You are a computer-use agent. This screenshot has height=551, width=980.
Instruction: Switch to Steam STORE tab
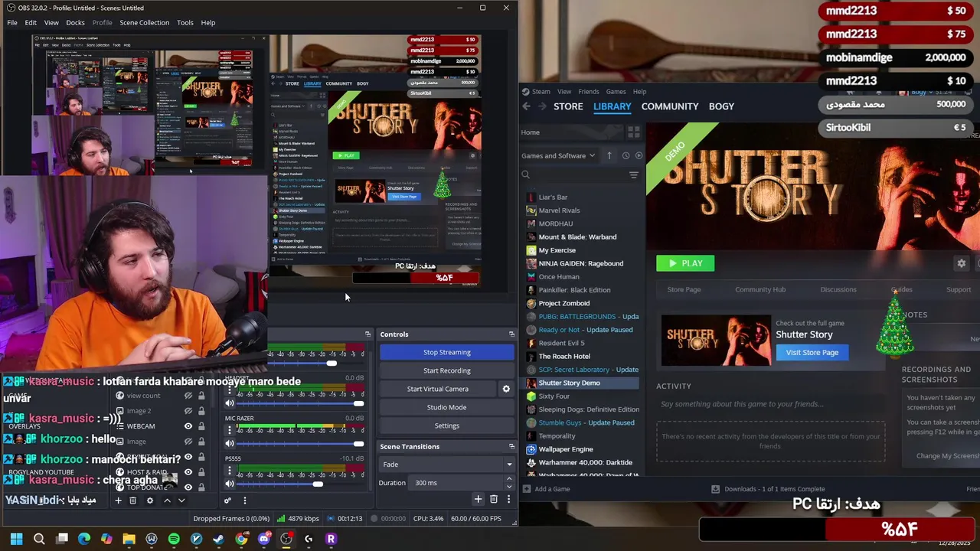pyautogui.click(x=568, y=106)
